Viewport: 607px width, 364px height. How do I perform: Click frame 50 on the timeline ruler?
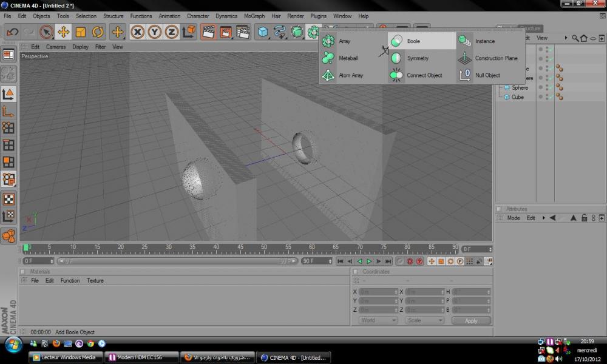[264, 248]
